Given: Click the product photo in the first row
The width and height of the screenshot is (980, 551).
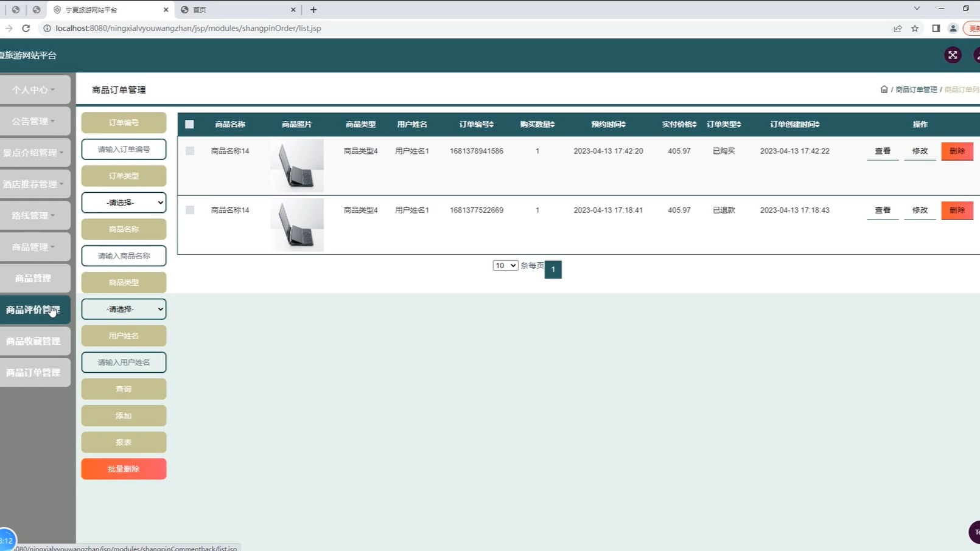Looking at the screenshot, I should (297, 165).
